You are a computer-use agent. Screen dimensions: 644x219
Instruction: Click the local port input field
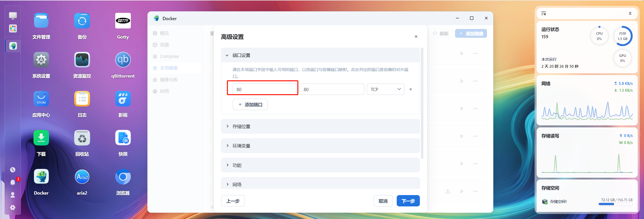(x=264, y=89)
